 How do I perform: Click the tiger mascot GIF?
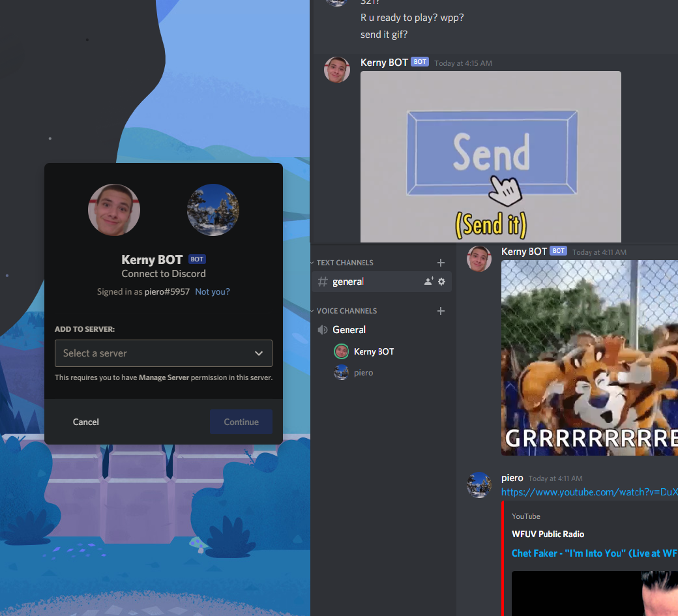click(x=589, y=357)
